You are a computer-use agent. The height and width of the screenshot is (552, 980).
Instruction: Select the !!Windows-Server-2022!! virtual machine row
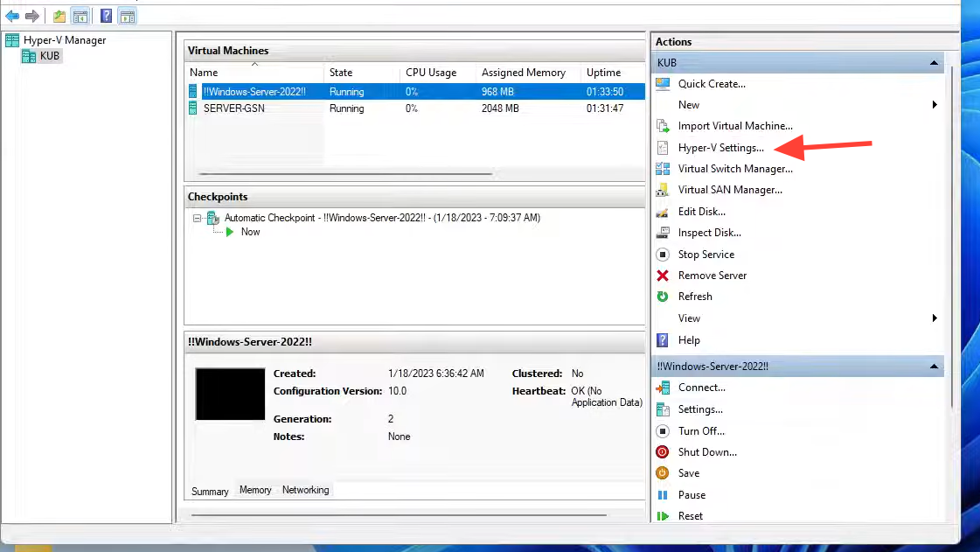pyautogui.click(x=415, y=92)
